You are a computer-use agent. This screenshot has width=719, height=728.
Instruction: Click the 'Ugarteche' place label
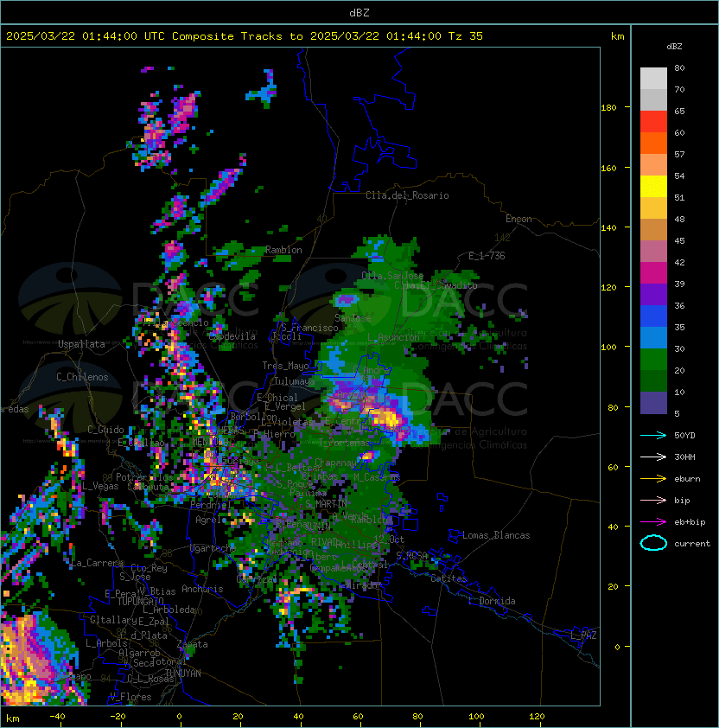(x=213, y=548)
